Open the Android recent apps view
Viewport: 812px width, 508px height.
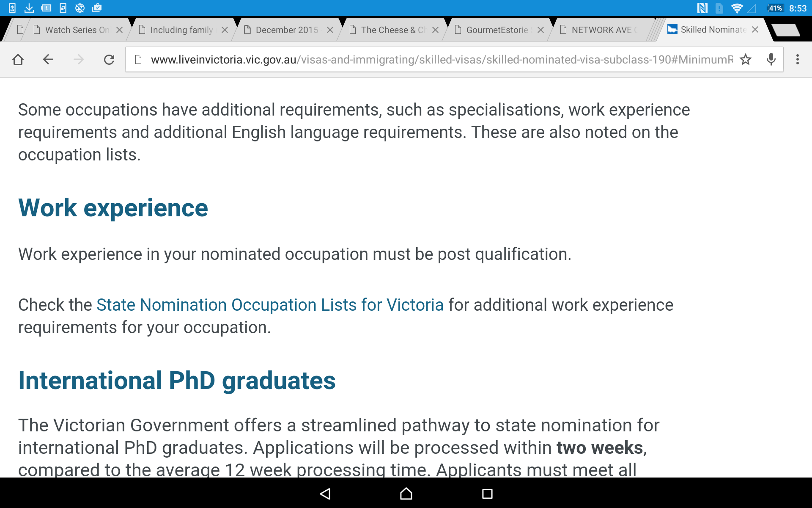487,494
